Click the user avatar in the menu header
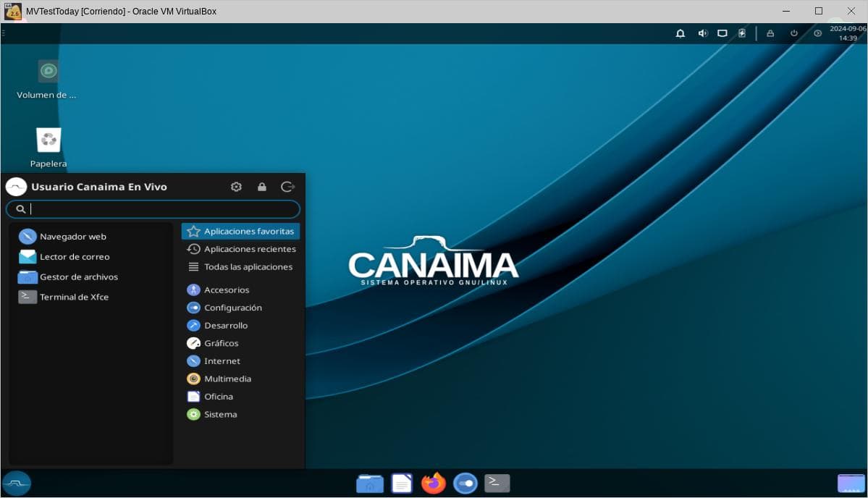This screenshot has width=868, height=498. [16, 187]
